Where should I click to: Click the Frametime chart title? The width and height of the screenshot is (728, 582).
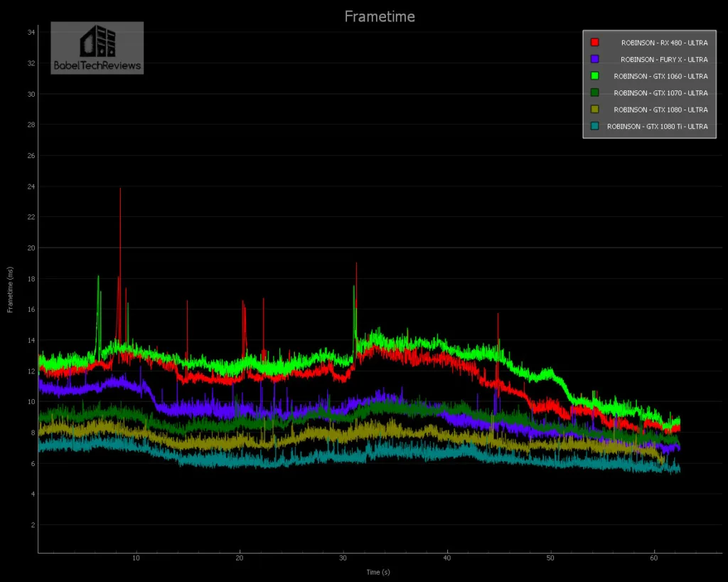[x=380, y=16]
